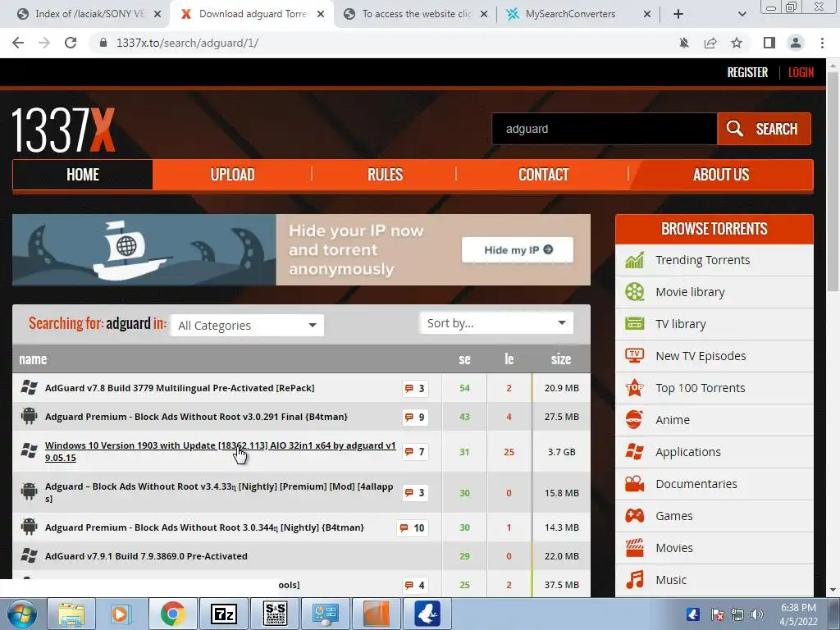
Task: Open Top 100 Torrents from the sidebar
Action: point(701,388)
